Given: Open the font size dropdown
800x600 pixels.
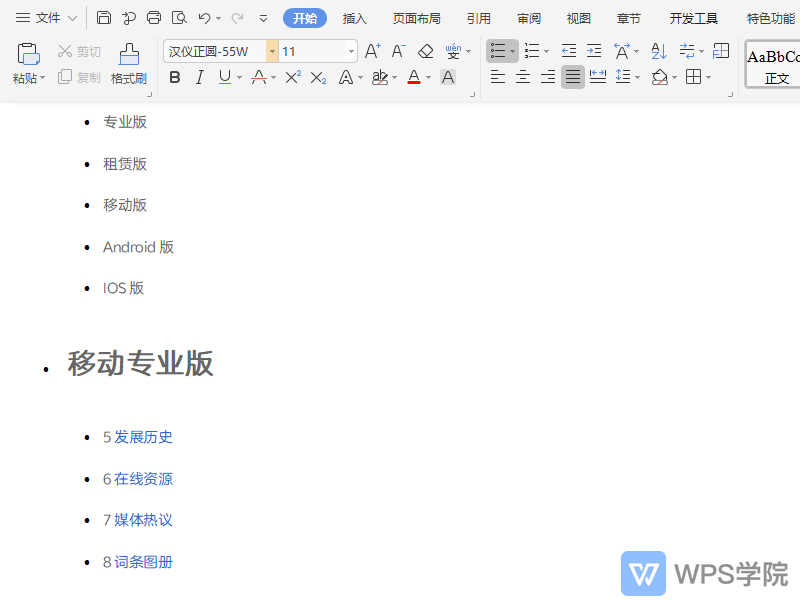Looking at the screenshot, I should click(350, 50).
